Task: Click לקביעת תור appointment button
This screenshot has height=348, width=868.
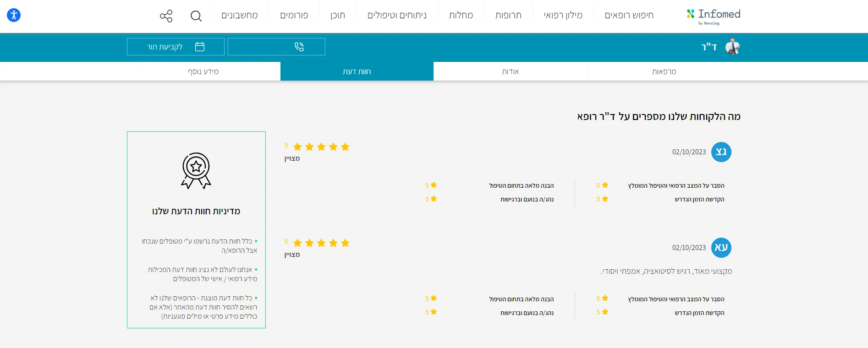Action: pyautogui.click(x=176, y=47)
